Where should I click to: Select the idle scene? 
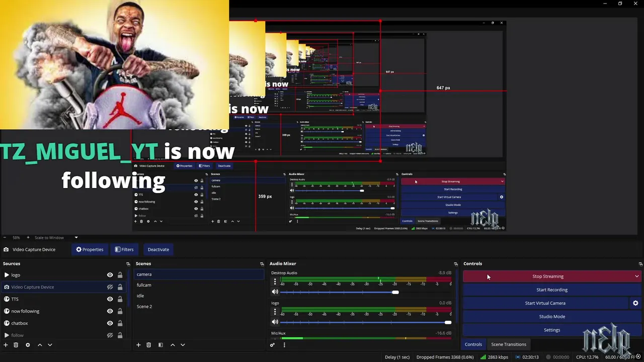pos(199,296)
